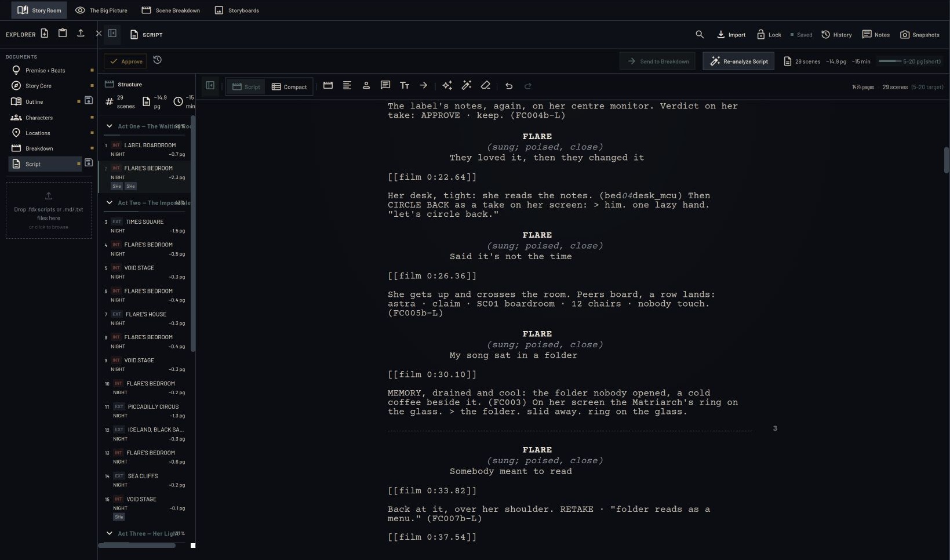
Task: Toggle the sidebar panel icon beside SCRIPT
Action: pyautogui.click(x=112, y=34)
